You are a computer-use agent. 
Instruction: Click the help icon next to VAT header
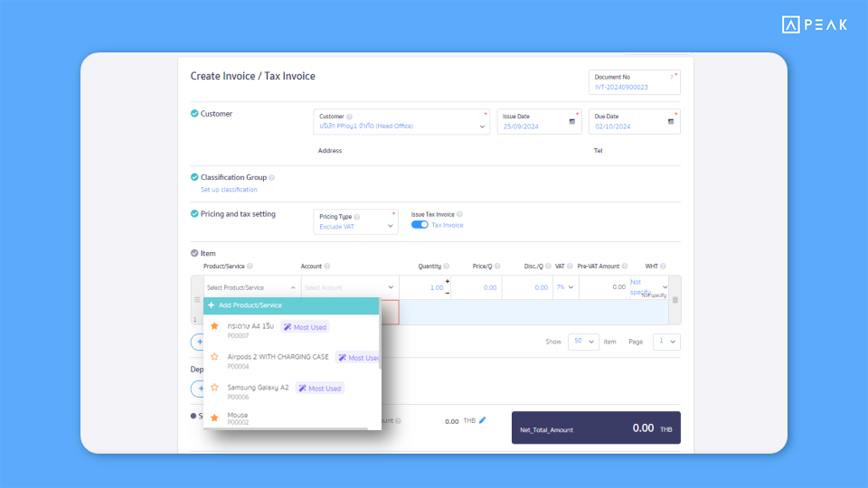point(570,266)
